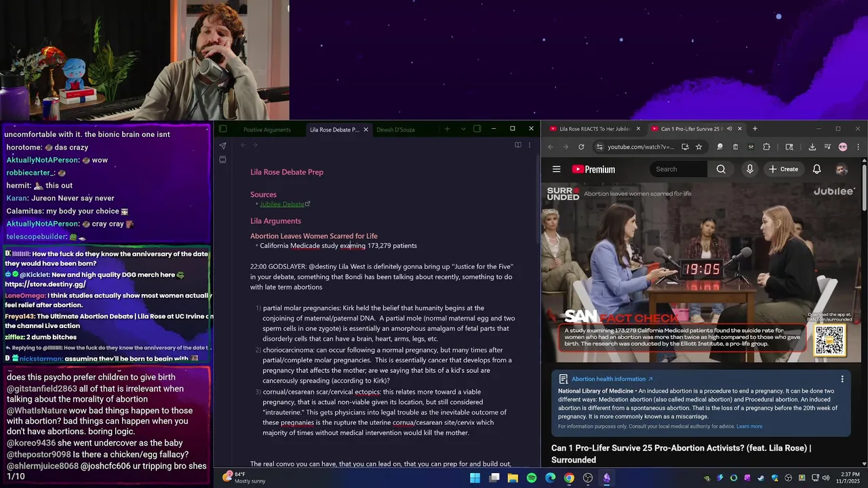Open Task View on taskbar
This screenshot has width=868, height=488.
(x=494, y=478)
